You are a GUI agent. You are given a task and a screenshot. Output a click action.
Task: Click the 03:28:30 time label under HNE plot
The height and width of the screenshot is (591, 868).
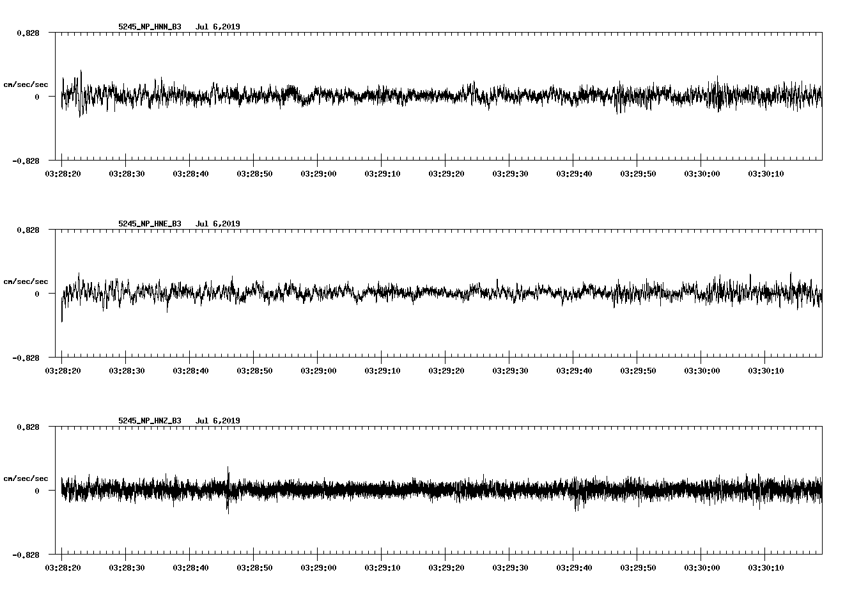point(126,370)
